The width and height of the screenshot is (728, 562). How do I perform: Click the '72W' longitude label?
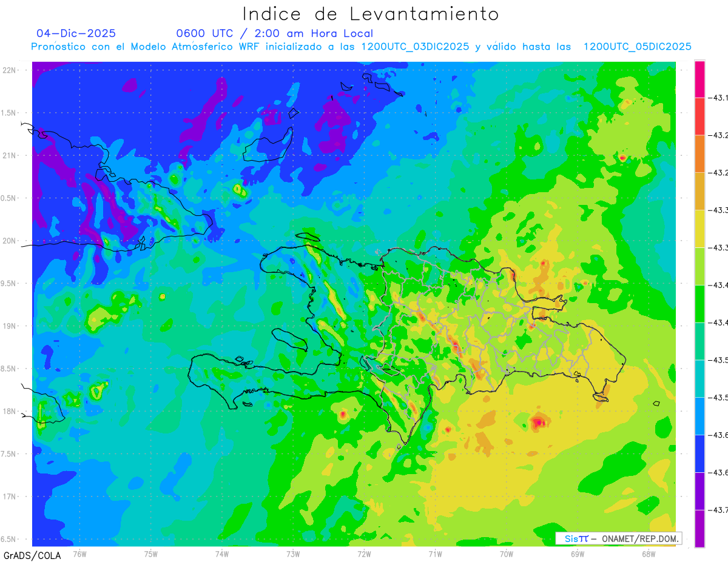(364, 554)
